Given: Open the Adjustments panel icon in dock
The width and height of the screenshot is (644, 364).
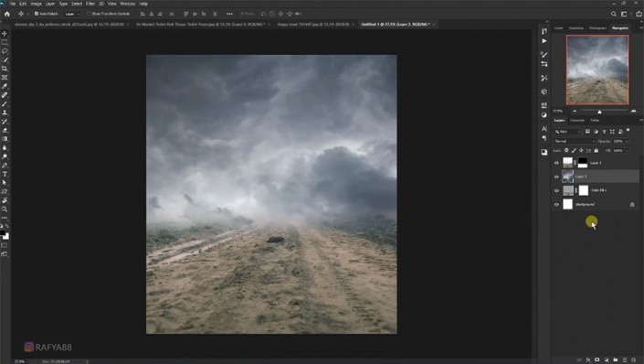Looking at the screenshot, I should (x=544, y=115).
